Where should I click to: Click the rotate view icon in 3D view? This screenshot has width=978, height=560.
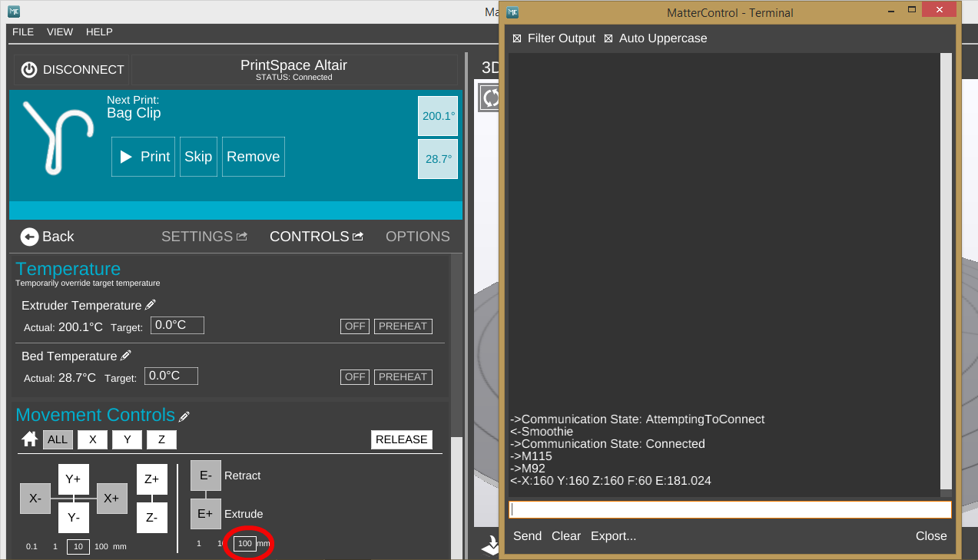pyautogui.click(x=490, y=97)
